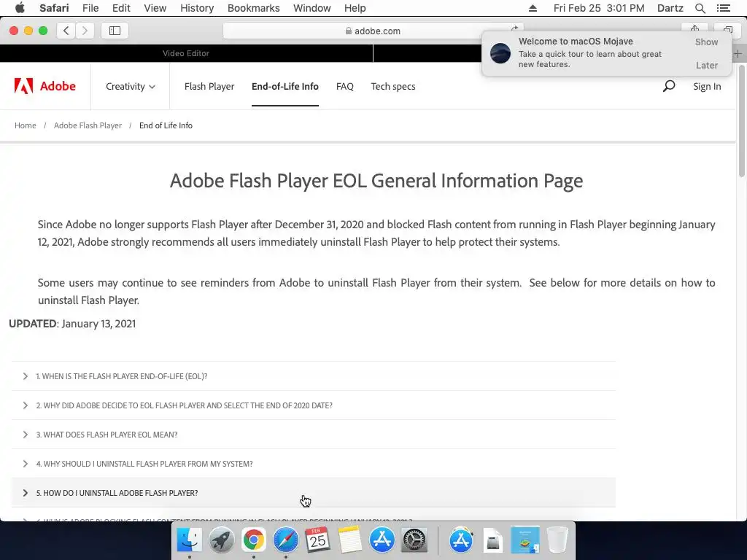Open App Store from the Dock
The height and width of the screenshot is (560, 747).
382,540
